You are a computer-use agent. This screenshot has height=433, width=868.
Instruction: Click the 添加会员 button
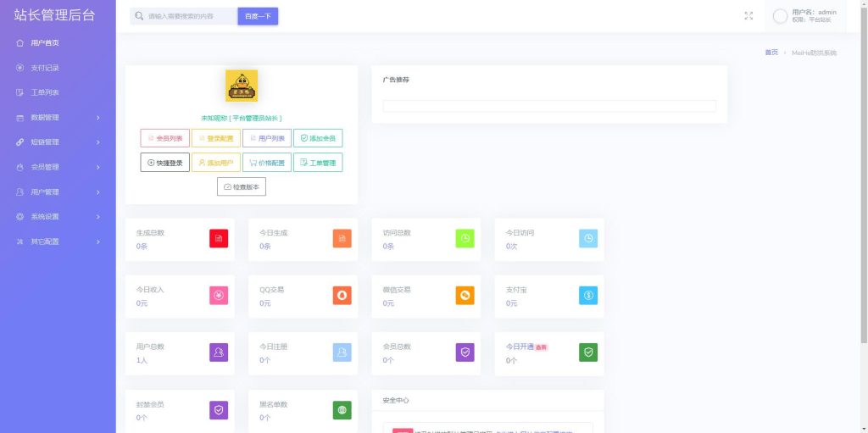pyautogui.click(x=318, y=138)
